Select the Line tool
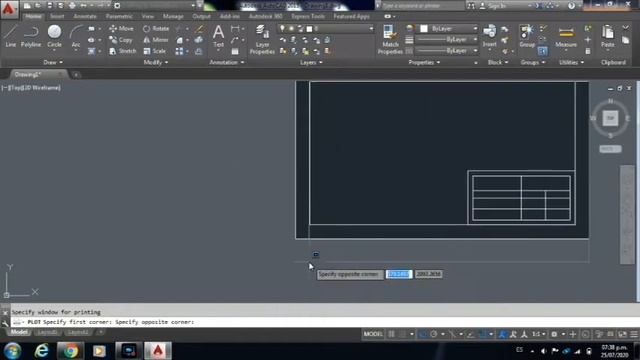Image resolution: width=640 pixels, height=360 pixels. (x=11, y=36)
